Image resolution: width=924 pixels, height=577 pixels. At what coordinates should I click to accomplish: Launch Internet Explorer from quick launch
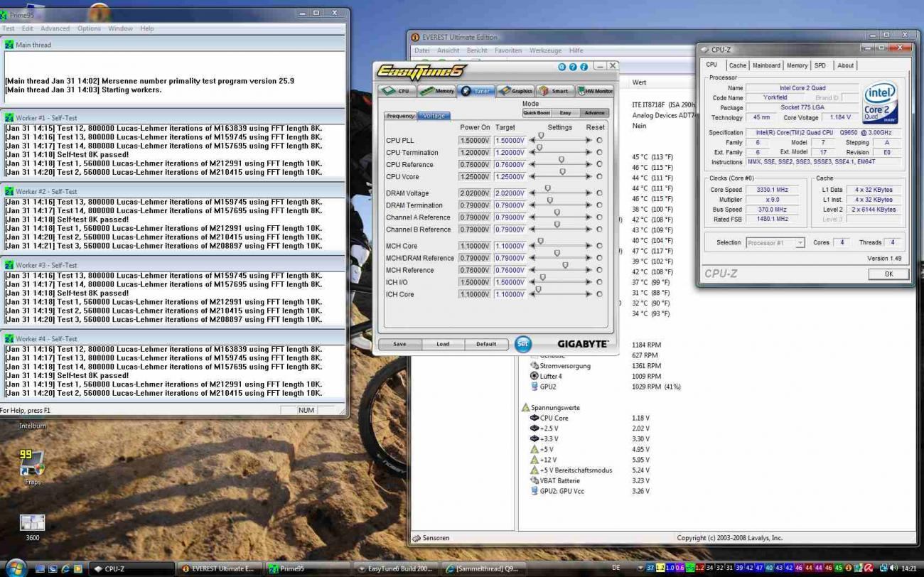(65, 569)
